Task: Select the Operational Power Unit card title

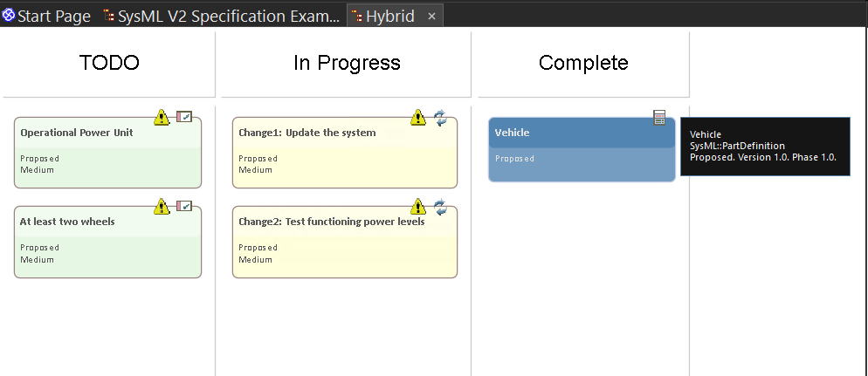Action: [77, 133]
